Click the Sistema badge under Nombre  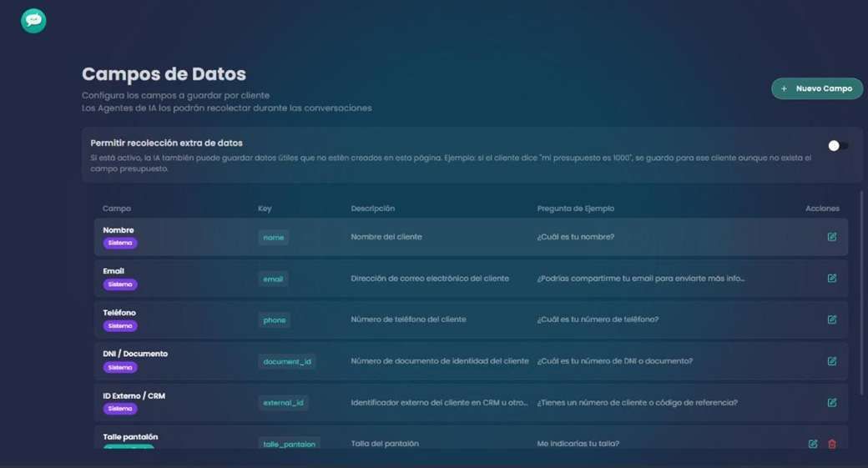[x=120, y=243]
